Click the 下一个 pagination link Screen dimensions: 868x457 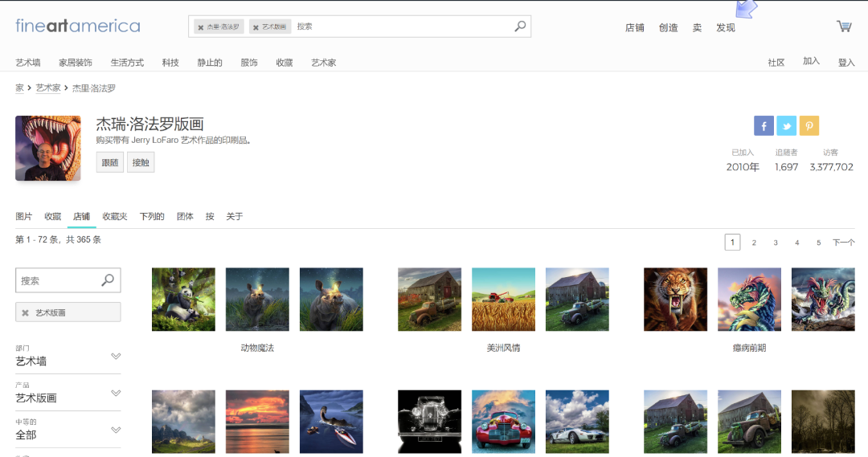(844, 243)
